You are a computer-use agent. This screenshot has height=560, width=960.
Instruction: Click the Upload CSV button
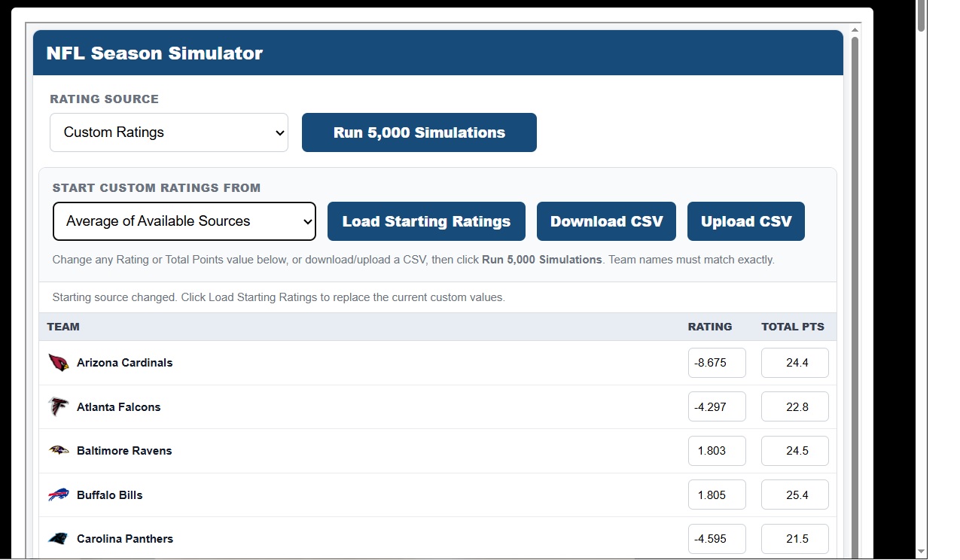point(746,221)
